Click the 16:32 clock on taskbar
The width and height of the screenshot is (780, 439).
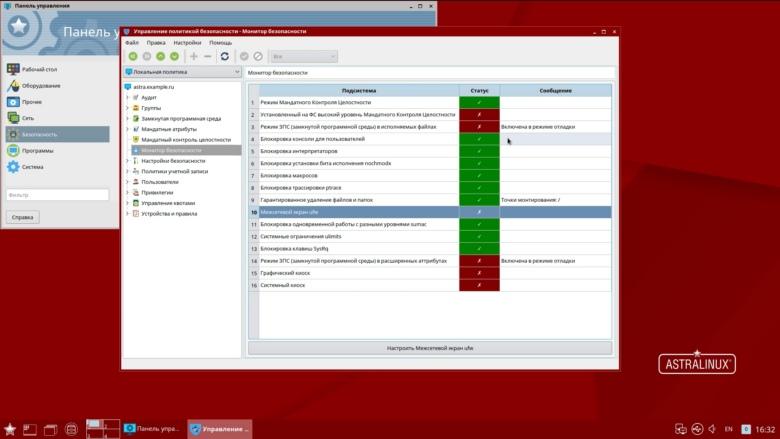point(765,429)
